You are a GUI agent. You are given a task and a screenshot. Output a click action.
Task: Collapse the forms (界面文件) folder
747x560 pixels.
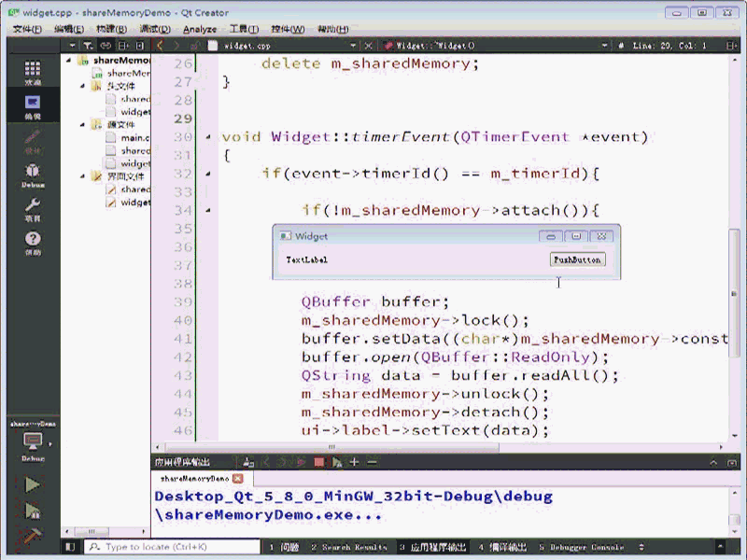tap(82, 176)
